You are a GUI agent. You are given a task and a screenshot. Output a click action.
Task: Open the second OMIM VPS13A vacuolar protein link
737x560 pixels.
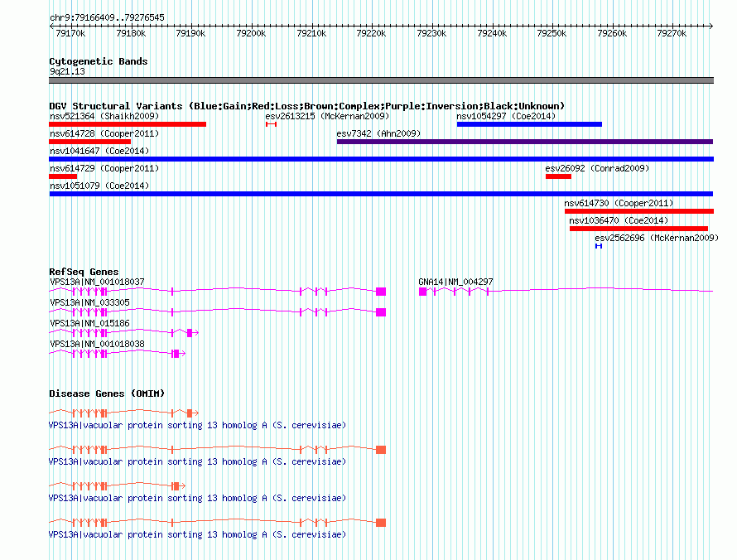[197, 461]
